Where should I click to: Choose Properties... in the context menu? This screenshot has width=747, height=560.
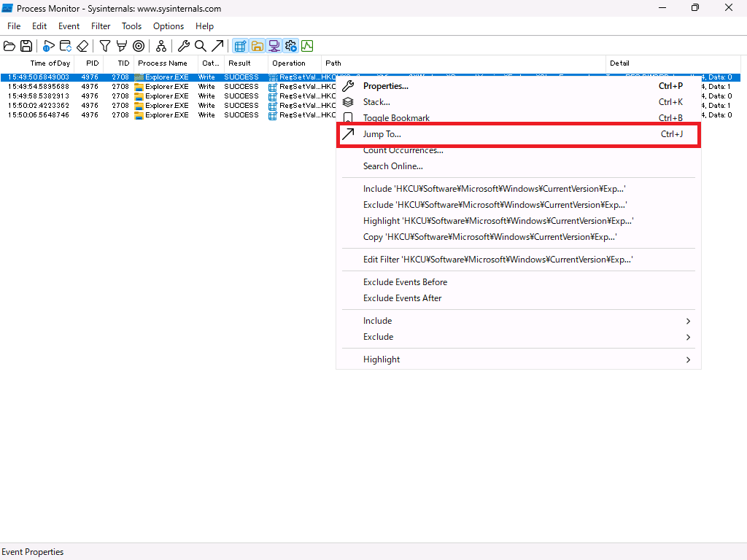point(519,86)
